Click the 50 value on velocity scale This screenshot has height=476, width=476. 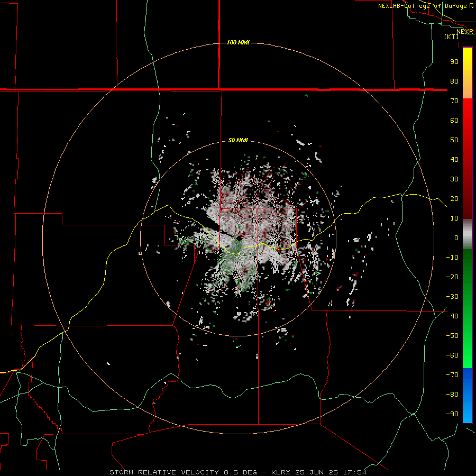pyautogui.click(x=454, y=140)
